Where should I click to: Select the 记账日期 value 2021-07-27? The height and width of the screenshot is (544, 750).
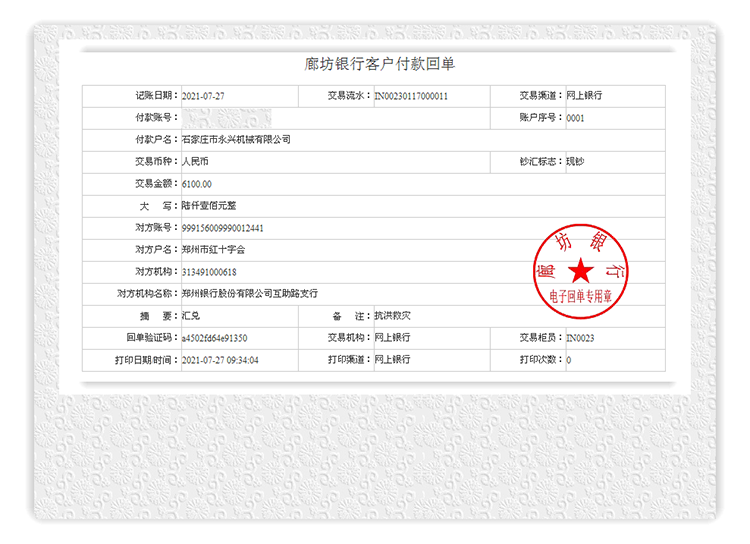click(203, 96)
